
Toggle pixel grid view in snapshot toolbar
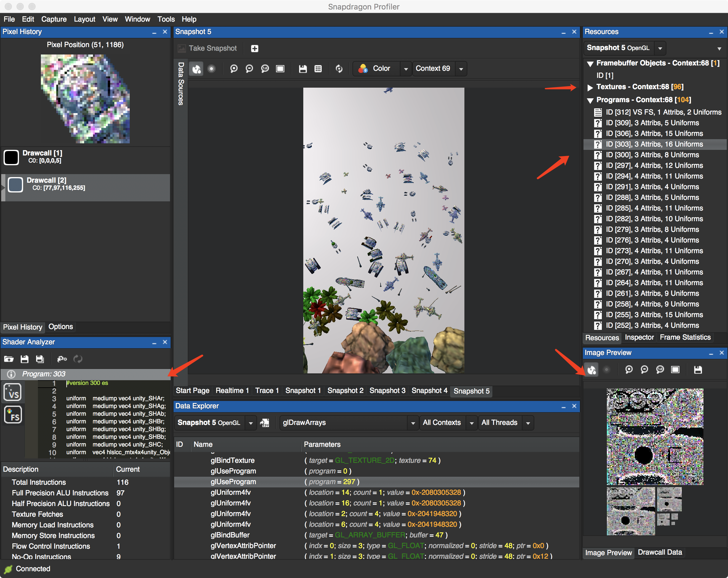[318, 68]
